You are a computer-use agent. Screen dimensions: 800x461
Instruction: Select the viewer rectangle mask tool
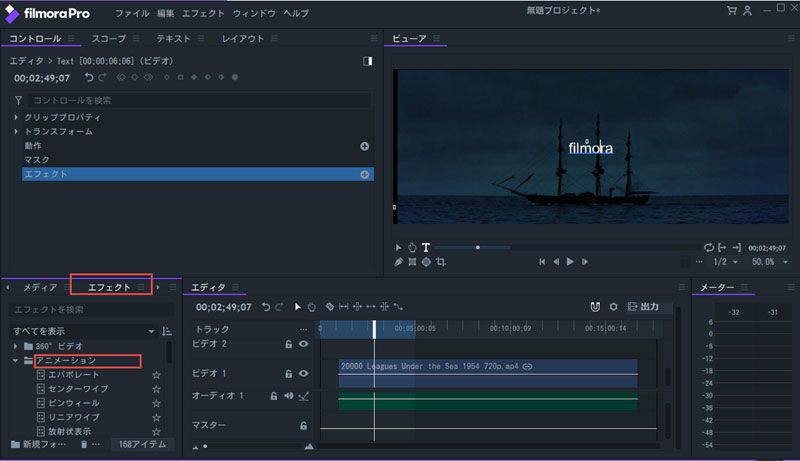(x=412, y=262)
